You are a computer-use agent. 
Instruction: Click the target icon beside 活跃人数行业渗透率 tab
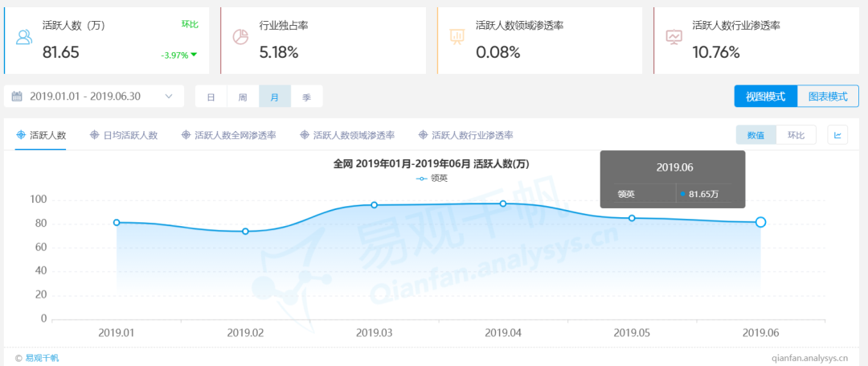point(424,135)
